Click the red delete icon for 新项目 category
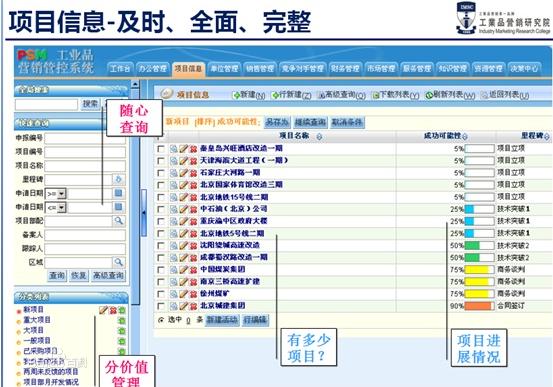553x387 pixels. (x=113, y=310)
